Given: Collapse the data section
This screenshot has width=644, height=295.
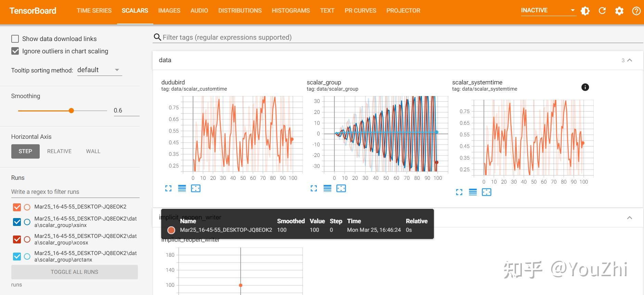Looking at the screenshot, I should click(x=630, y=60).
